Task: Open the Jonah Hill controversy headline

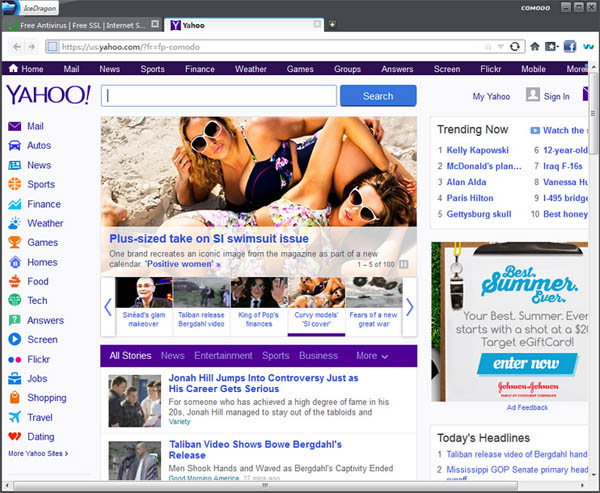Action: pyautogui.click(x=263, y=383)
